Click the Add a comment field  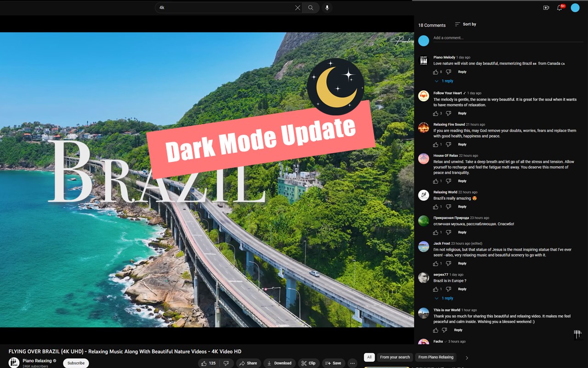[505, 38]
